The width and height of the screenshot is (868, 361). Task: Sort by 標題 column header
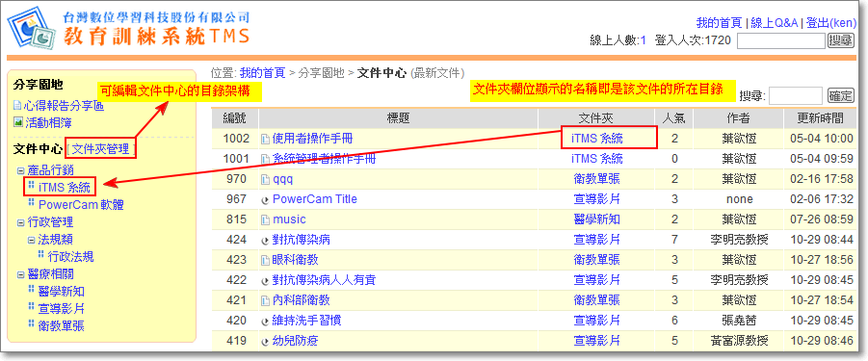coord(398,118)
